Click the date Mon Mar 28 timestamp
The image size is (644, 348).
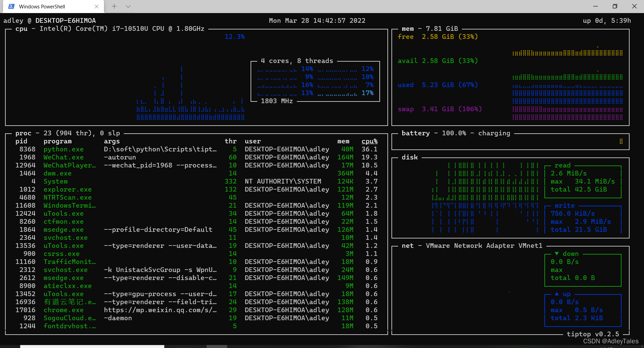(x=317, y=21)
